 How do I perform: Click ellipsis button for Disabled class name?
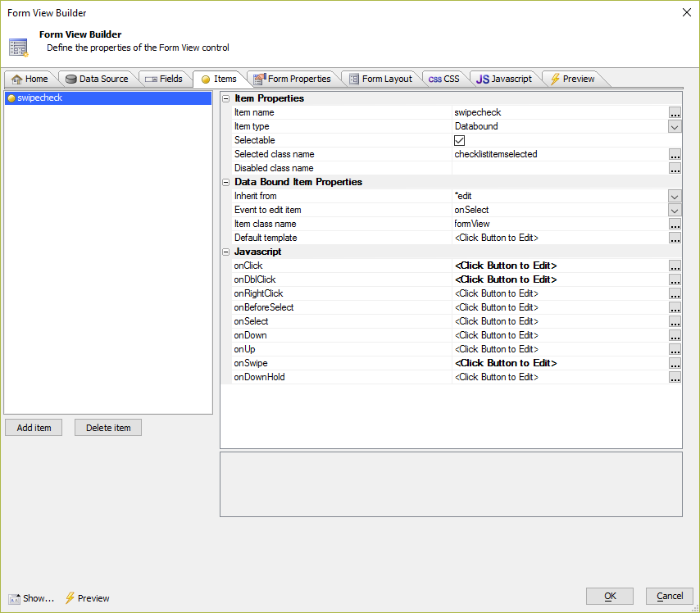[x=675, y=168]
